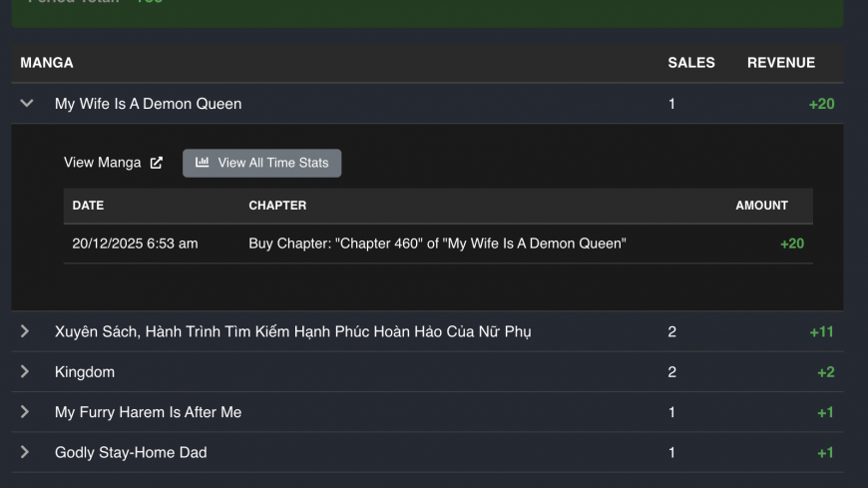
Task: Click the Kingdom manga title
Action: pos(85,372)
